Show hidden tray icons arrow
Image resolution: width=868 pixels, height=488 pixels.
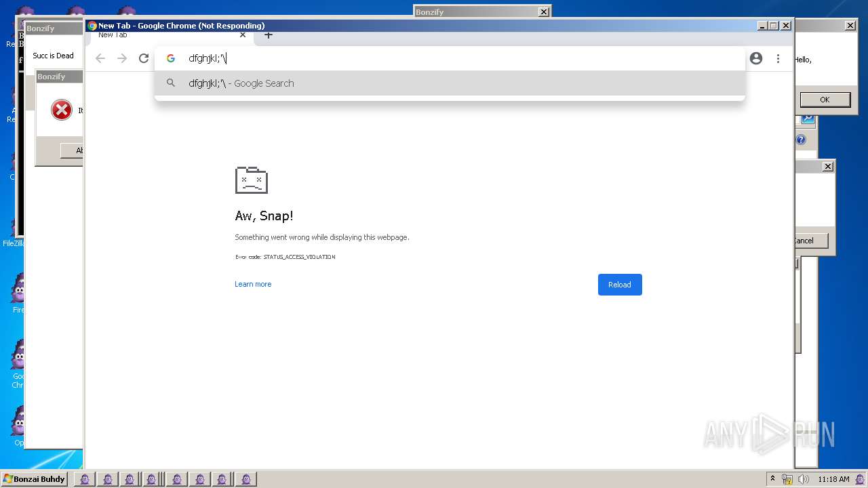[x=773, y=479]
